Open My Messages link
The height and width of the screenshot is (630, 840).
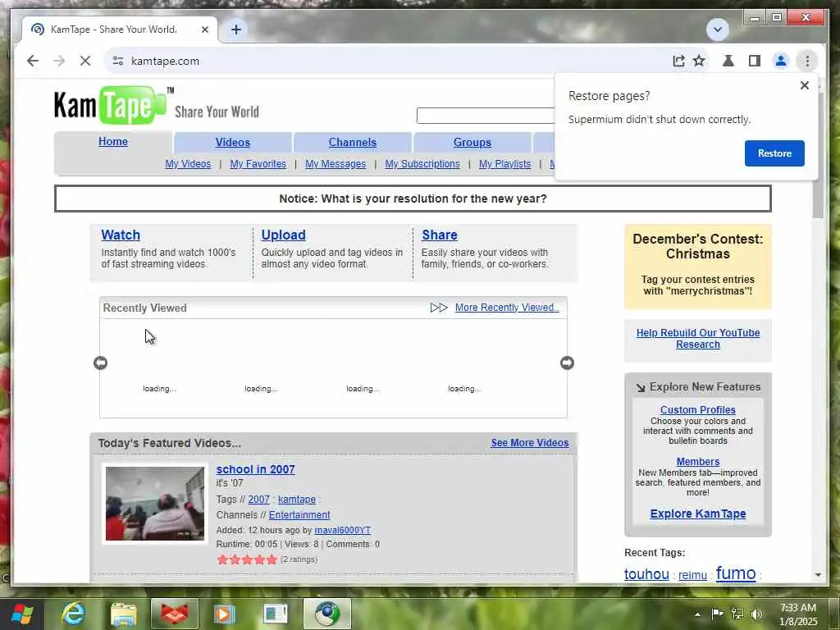coord(336,164)
